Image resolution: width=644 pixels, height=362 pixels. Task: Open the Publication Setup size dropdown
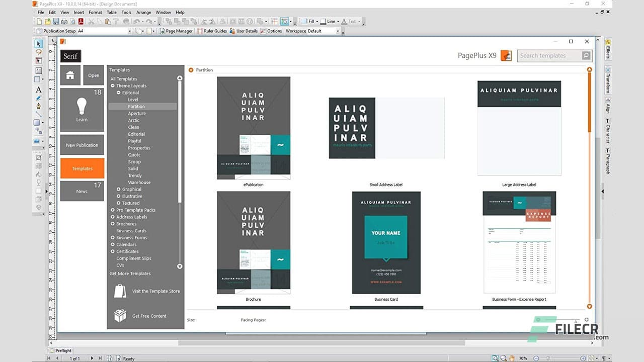click(129, 31)
